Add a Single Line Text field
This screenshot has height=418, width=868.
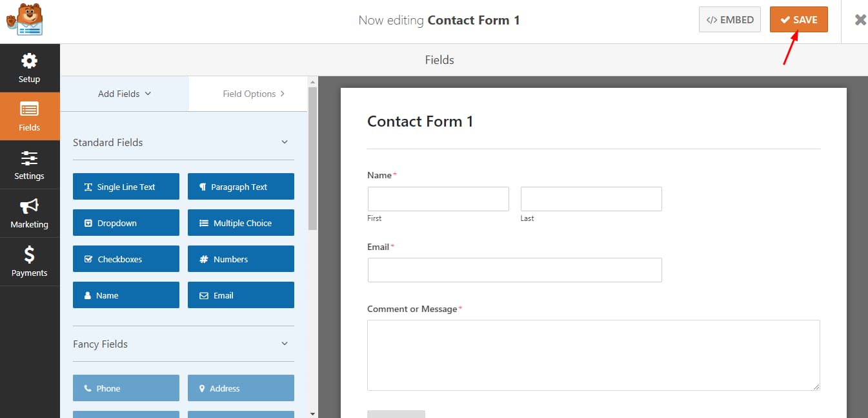point(126,186)
